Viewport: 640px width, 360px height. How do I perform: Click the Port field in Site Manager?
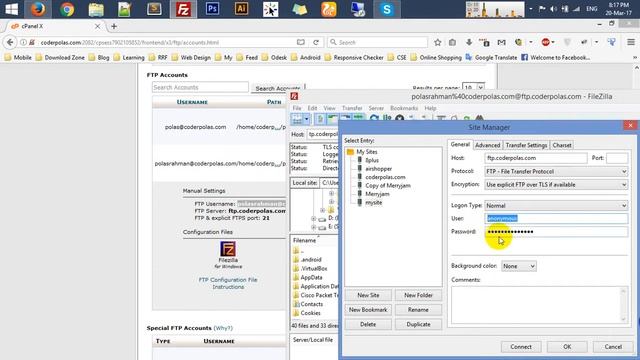tap(617, 158)
